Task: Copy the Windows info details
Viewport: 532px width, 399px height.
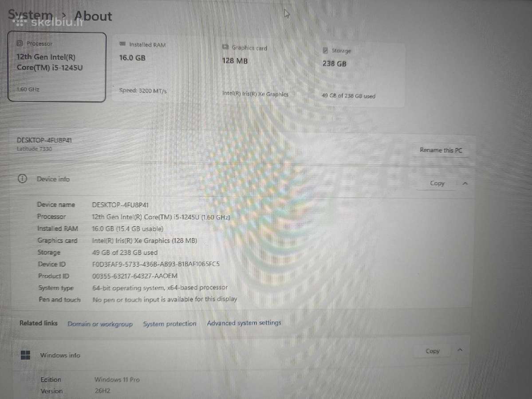Action: 433,351
